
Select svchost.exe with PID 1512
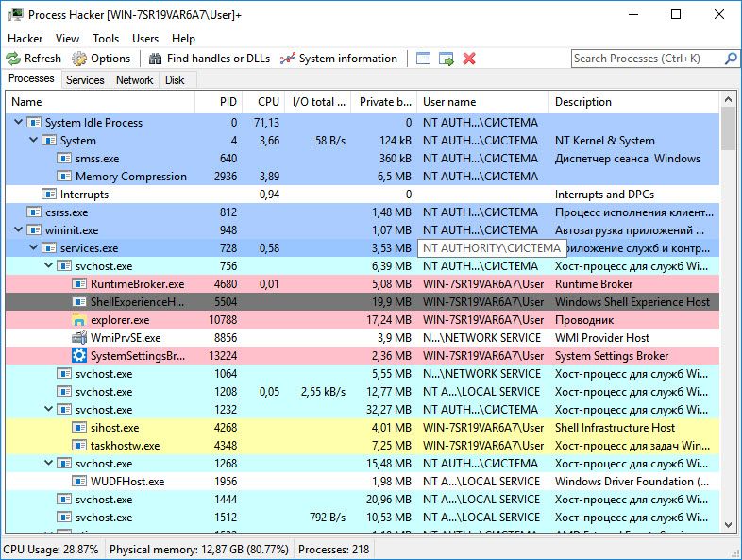click(x=363, y=517)
